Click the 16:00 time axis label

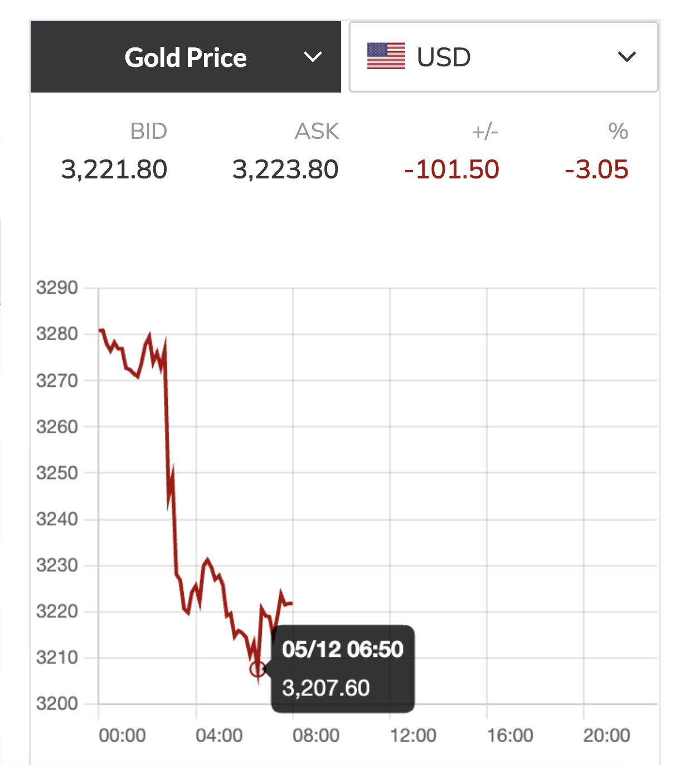[510, 735]
